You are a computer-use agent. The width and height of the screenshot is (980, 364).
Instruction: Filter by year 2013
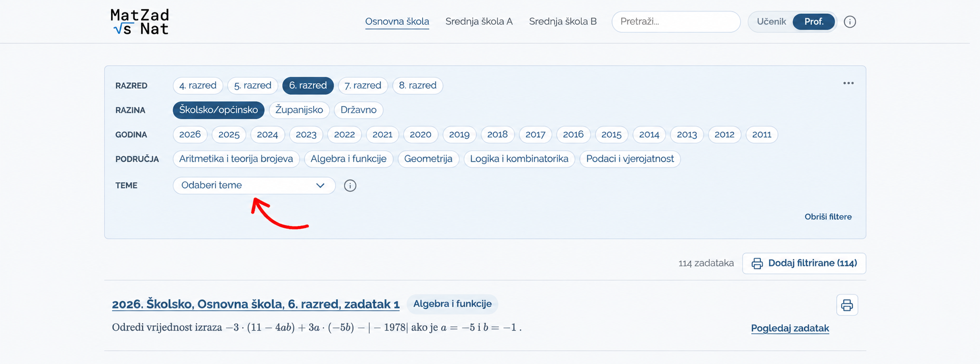pos(687,135)
